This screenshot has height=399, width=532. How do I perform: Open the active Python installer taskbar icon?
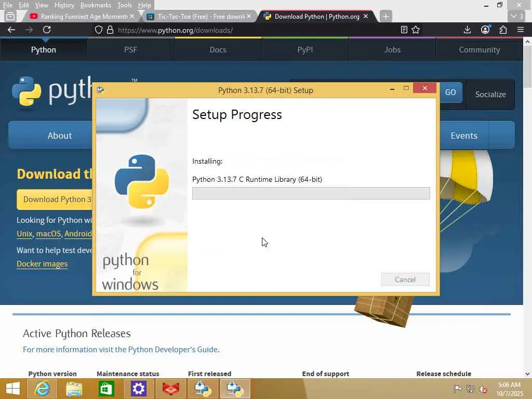coord(235,389)
